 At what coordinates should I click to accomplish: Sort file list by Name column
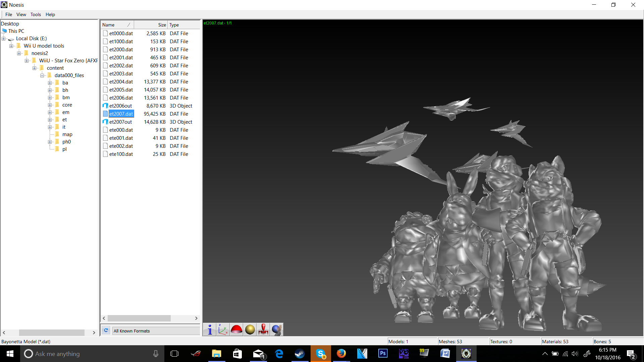[x=117, y=25]
